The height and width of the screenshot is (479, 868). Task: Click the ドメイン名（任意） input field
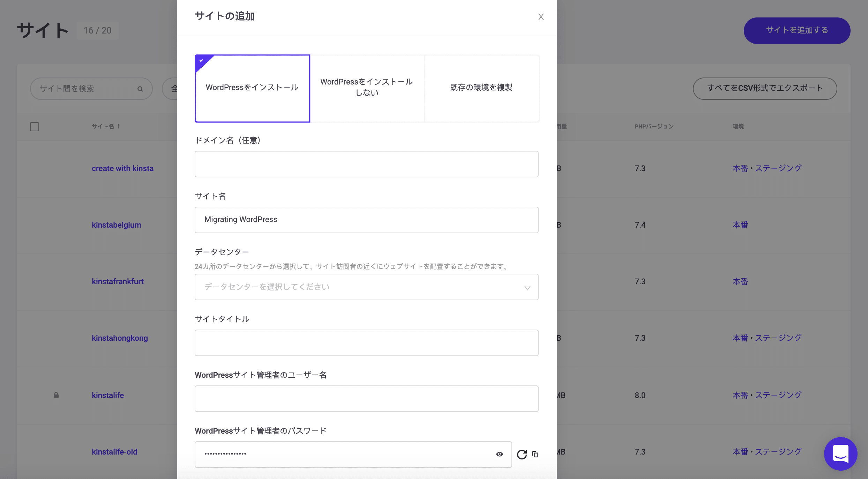(366, 164)
